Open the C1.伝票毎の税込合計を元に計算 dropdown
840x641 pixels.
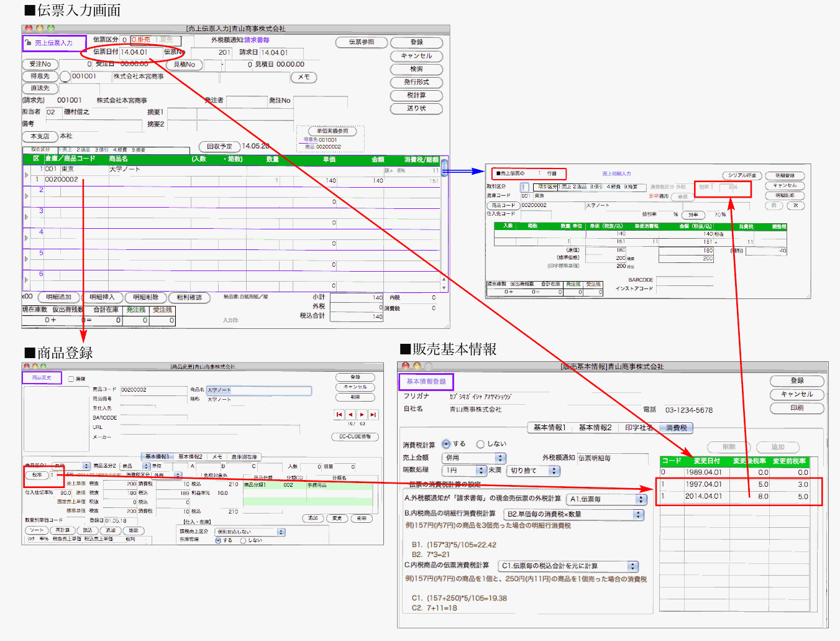(x=568, y=566)
